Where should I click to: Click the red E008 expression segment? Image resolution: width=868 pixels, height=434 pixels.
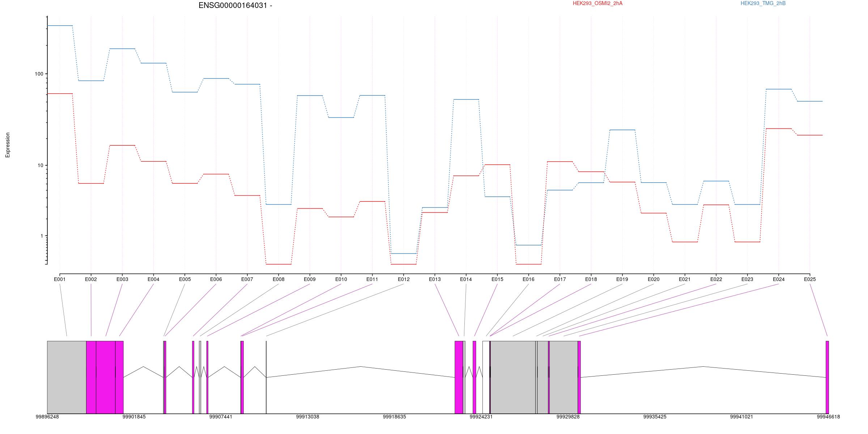pos(278,264)
